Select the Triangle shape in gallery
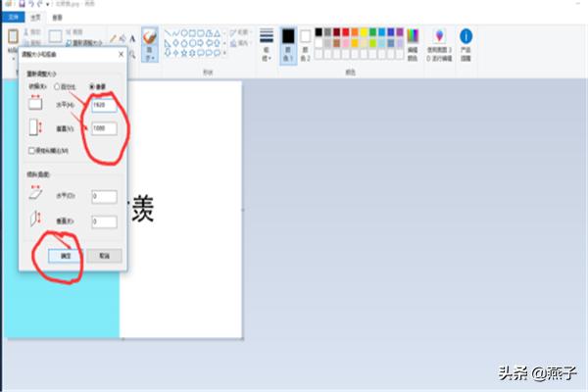Screen dimensions: 588x392 [218, 33]
